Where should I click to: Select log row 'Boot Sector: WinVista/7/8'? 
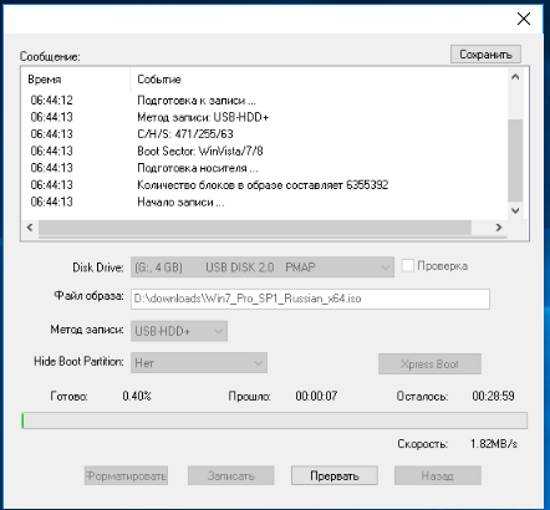click(x=264, y=151)
